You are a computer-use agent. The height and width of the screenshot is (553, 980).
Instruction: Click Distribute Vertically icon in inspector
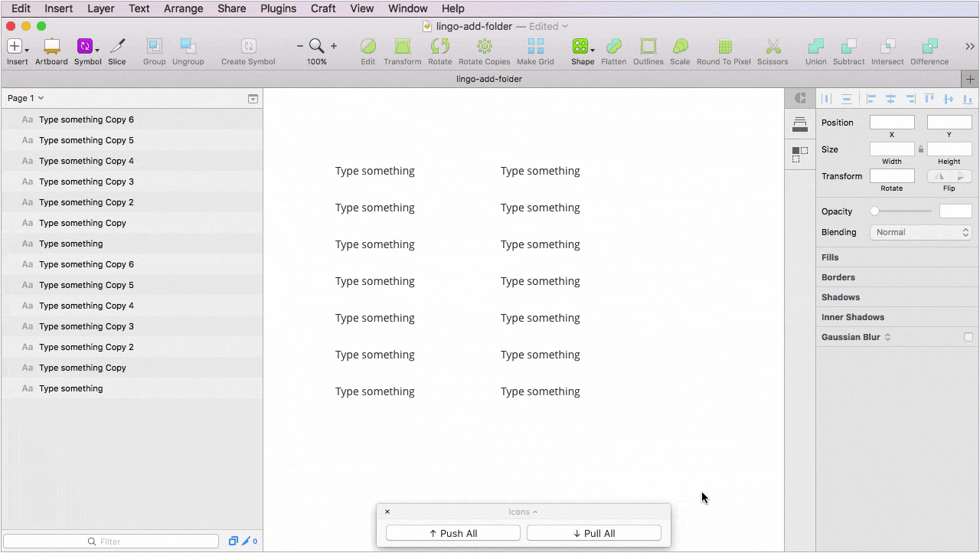[847, 99]
